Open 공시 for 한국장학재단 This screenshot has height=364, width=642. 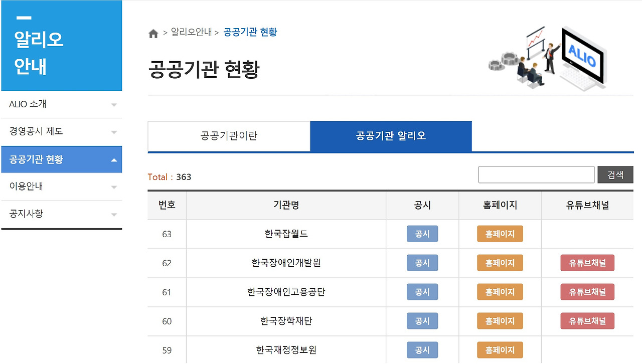pos(422,321)
